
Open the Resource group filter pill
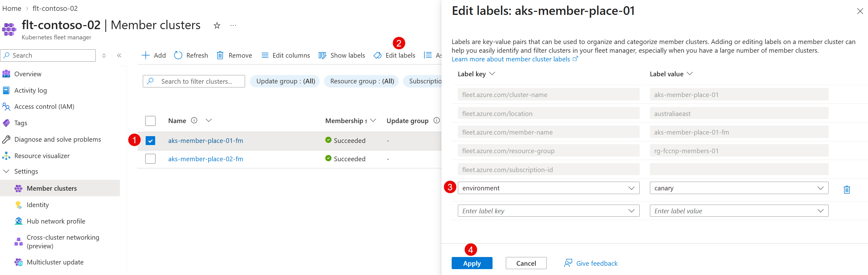(x=362, y=81)
